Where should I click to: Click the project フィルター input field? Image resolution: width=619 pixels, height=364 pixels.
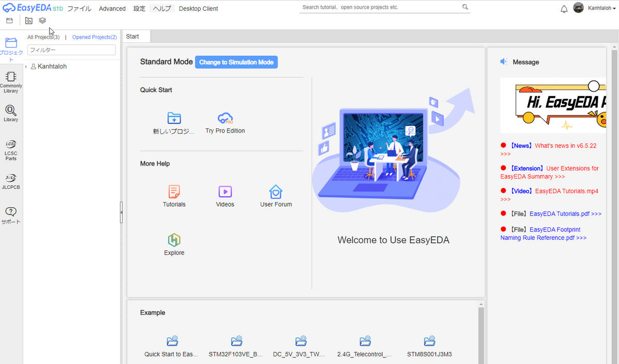tap(71, 50)
